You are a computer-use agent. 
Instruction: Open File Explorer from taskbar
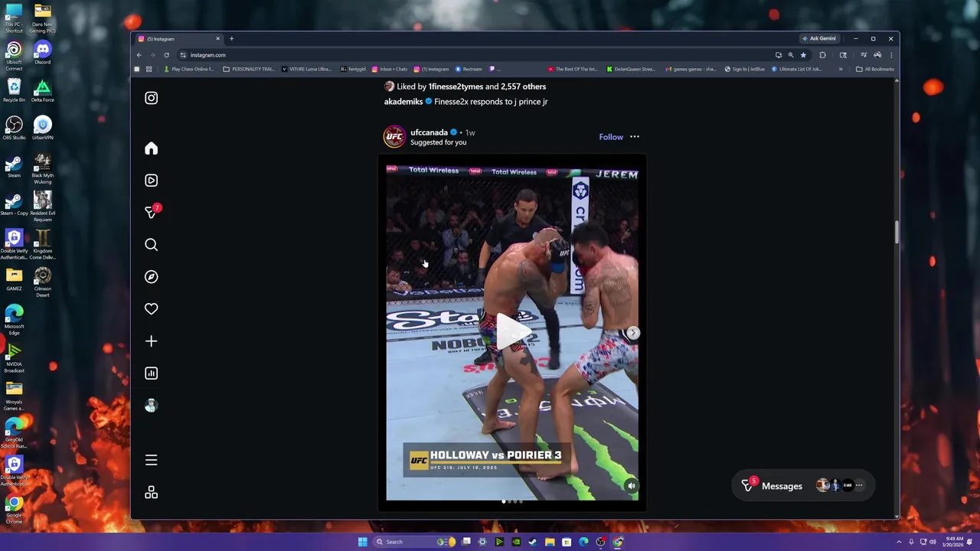550,542
